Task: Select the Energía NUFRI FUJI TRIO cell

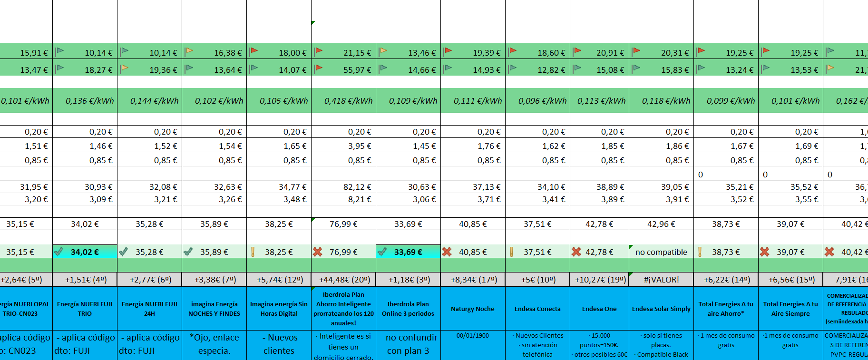Action: 85,309
